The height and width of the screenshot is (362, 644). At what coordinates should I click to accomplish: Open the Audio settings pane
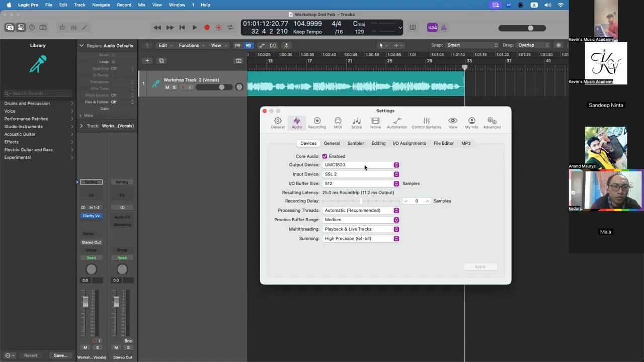tap(297, 123)
